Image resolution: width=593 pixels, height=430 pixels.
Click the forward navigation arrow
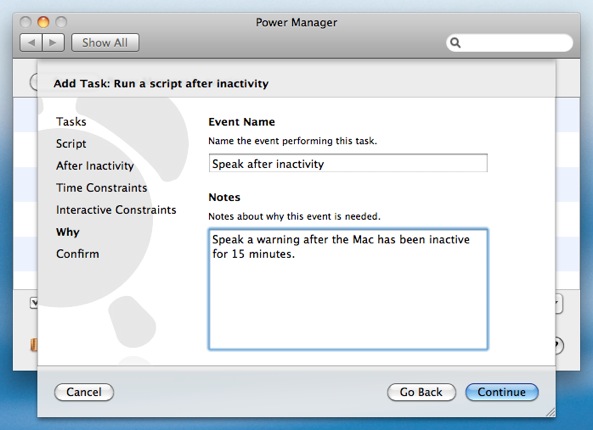point(53,42)
